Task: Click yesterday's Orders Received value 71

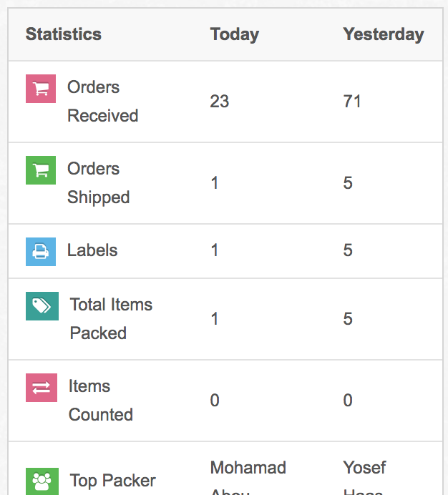Action: point(352,102)
